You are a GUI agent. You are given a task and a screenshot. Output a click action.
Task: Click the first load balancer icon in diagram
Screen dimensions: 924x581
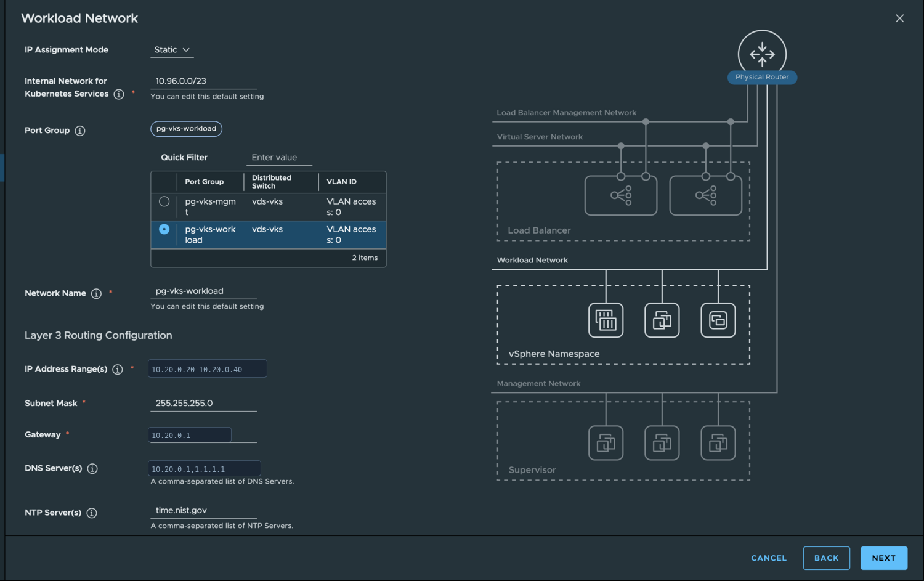(x=621, y=195)
